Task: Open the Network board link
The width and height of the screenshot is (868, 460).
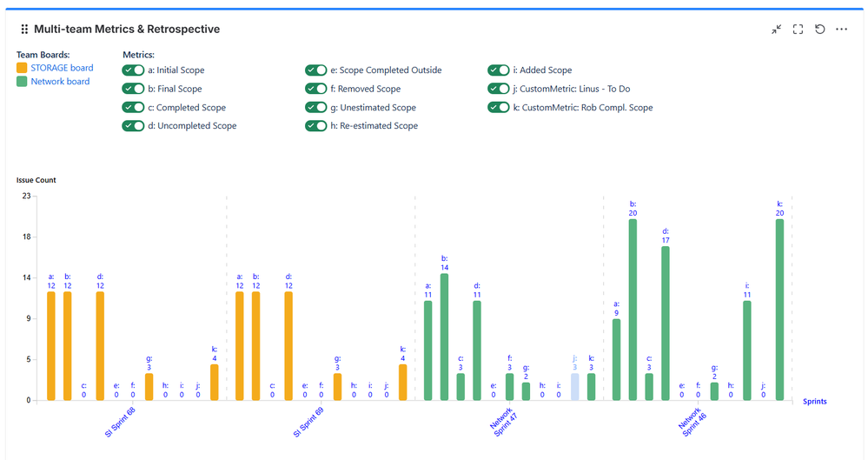Action: (60, 82)
